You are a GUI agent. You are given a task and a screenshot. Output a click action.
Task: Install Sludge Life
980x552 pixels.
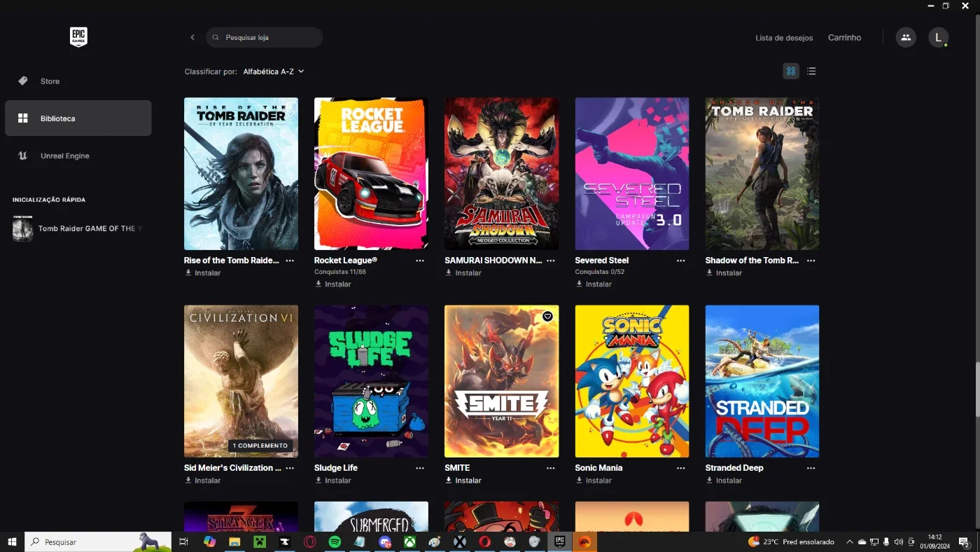pos(333,481)
